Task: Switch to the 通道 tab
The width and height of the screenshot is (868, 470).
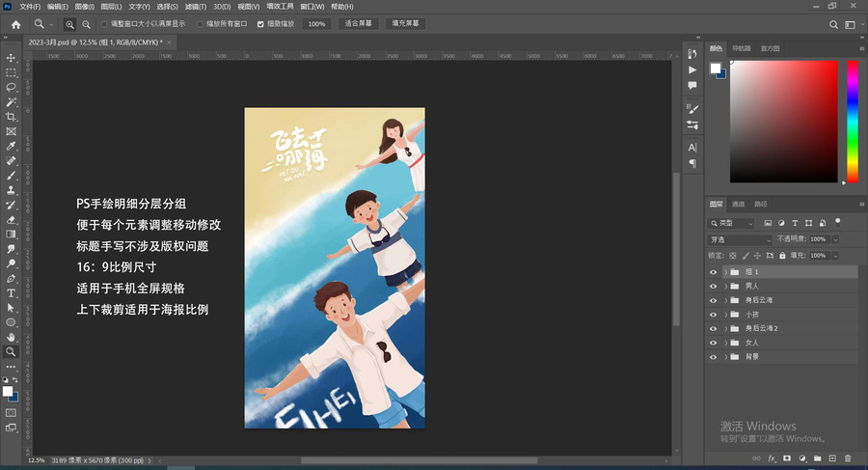Action: 739,204
